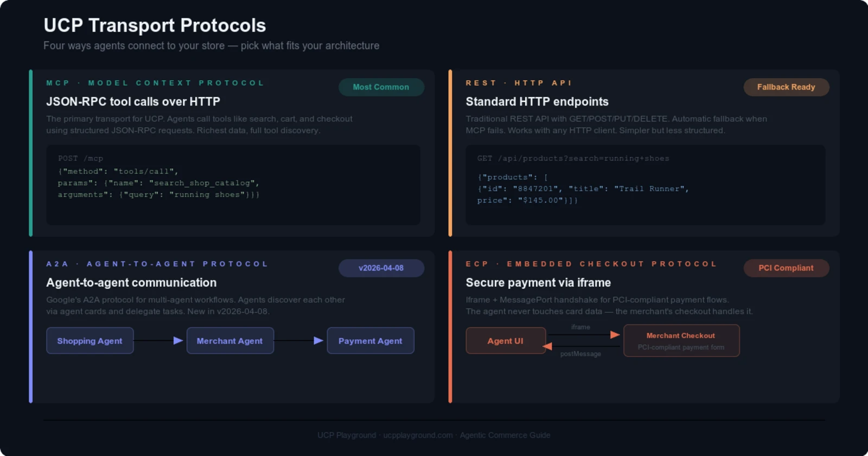Click the "method": "tools/call" code line
Screen dimensions: 868x456
[118, 172]
